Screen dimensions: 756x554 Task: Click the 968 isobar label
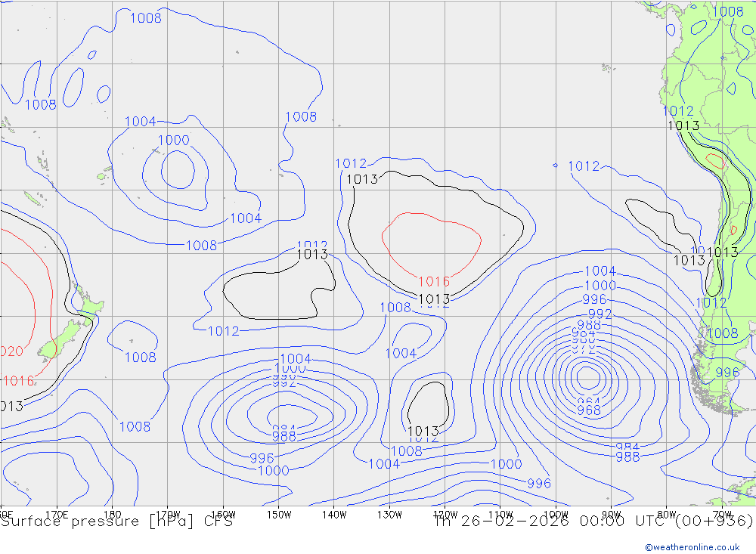pyautogui.click(x=589, y=410)
